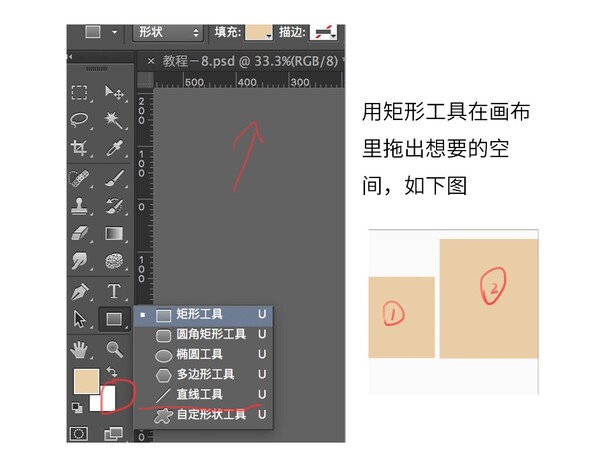
Task: Open the 填充 fill color swatch
Action: point(258,32)
